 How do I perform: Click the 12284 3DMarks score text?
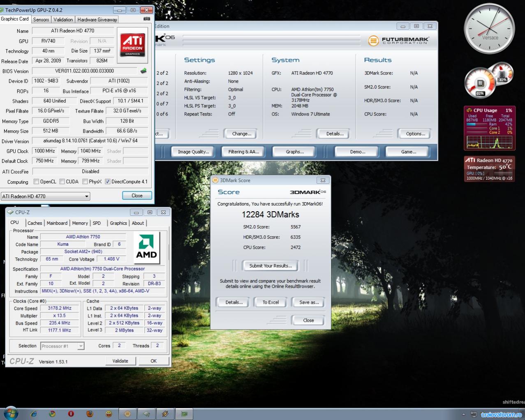tap(271, 215)
